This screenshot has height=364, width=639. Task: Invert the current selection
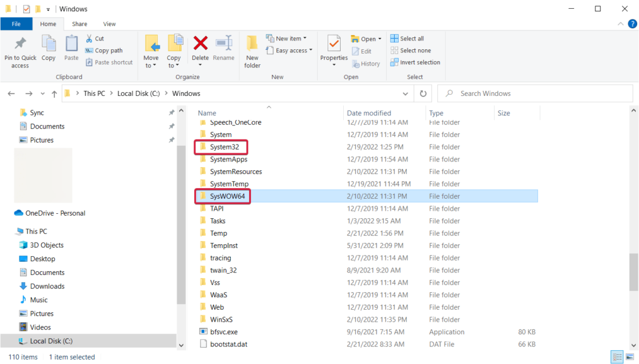point(415,62)
